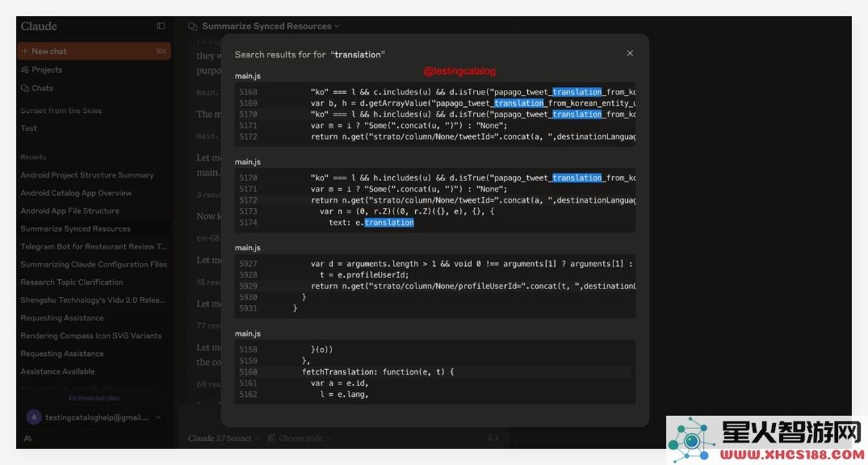Select code line 5168 in first result
The width and height of the screenshot is (868, 465).
coord(435,92)
